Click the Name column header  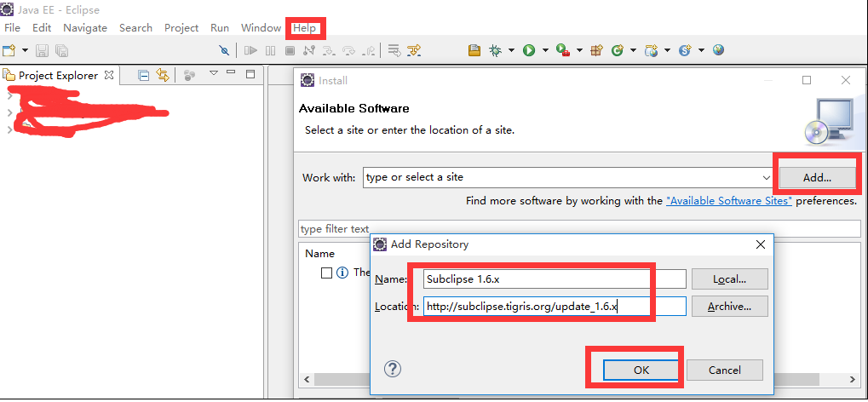click(320, 254)
